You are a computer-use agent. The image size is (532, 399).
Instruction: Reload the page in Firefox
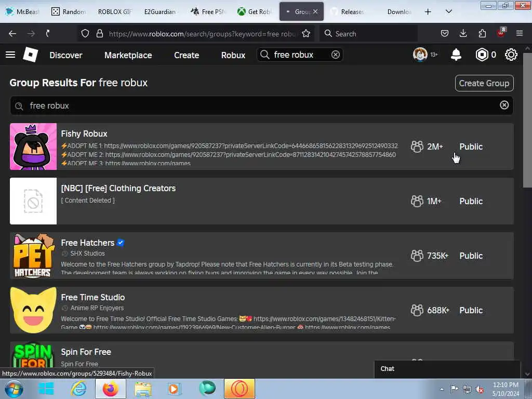click(x=48, y=34)
